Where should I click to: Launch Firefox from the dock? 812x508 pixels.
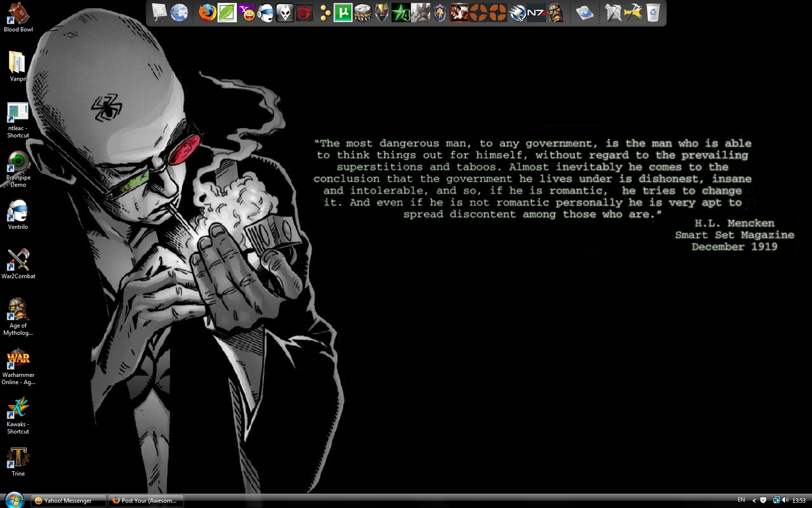pos(207,13)
